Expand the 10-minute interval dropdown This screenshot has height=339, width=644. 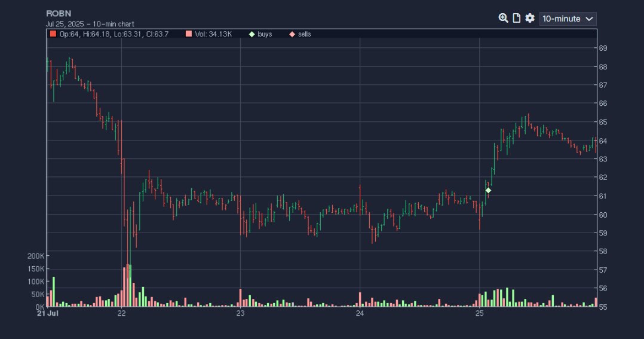coord(568,19)
